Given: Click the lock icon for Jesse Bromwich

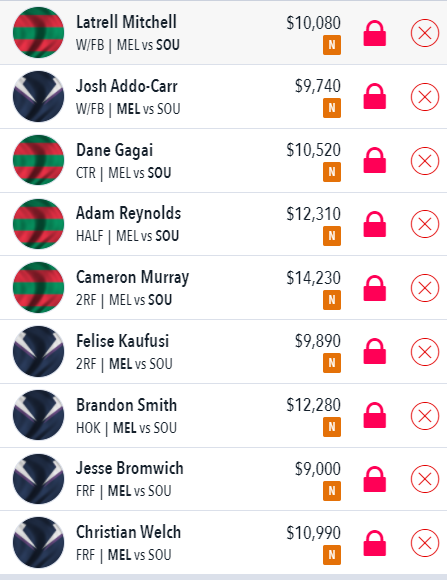Looking at the screenshot, I should (x=374, y=479).
